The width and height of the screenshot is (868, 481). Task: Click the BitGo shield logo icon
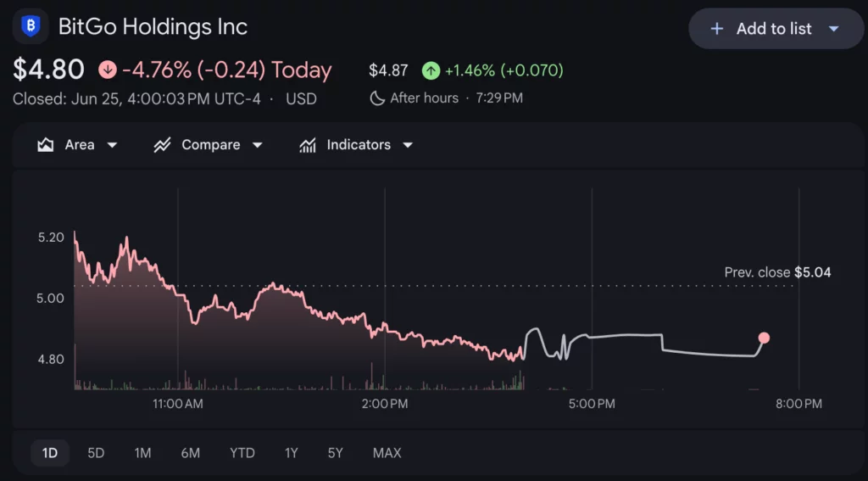click(x=31, y=26)
